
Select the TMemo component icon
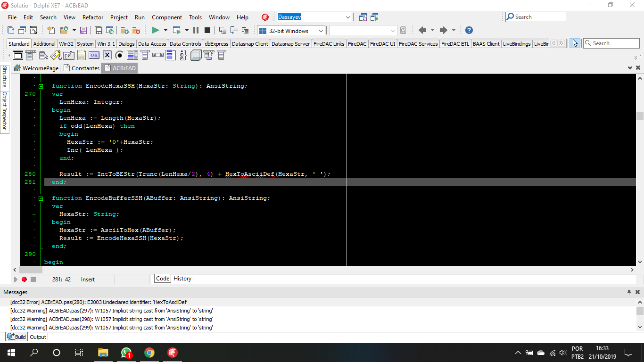82,55
